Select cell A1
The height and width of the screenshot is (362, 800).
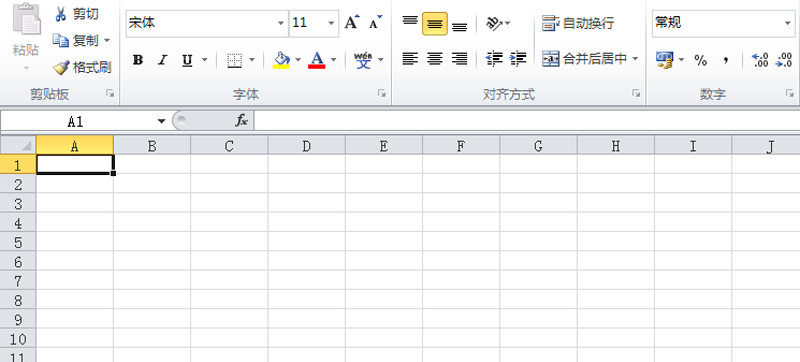click(74, 164)
